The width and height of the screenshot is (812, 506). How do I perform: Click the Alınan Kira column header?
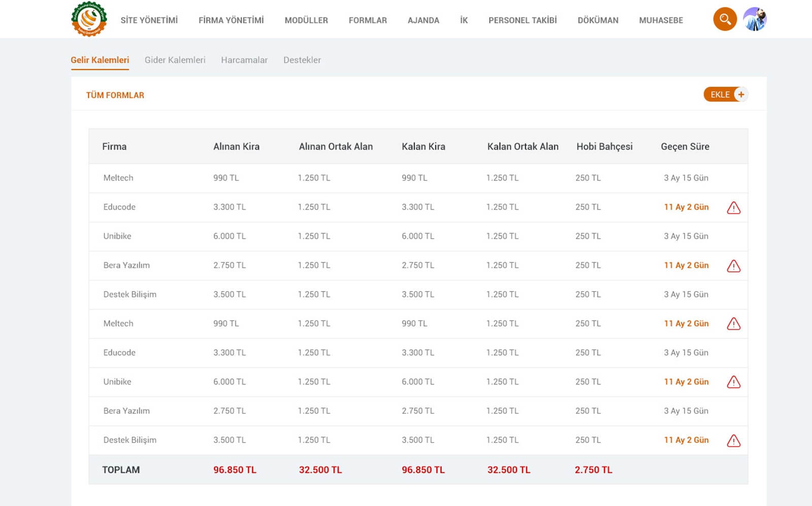(x=236, y=147)
